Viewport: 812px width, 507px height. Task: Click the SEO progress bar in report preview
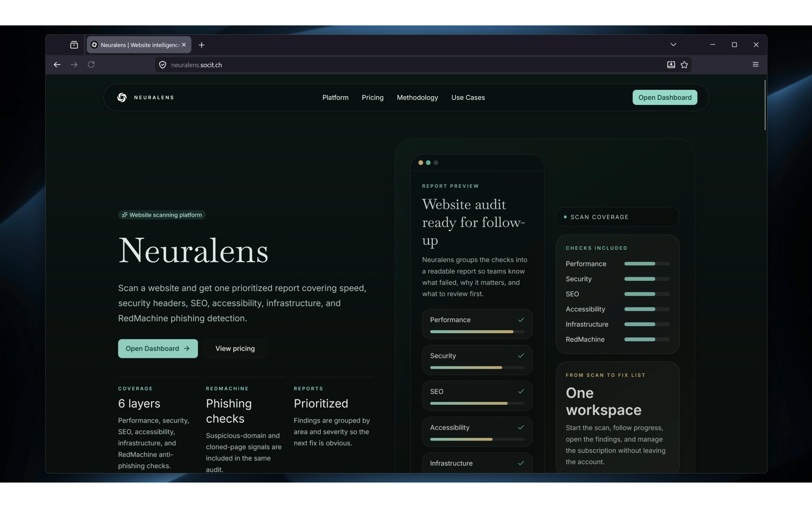477,404
